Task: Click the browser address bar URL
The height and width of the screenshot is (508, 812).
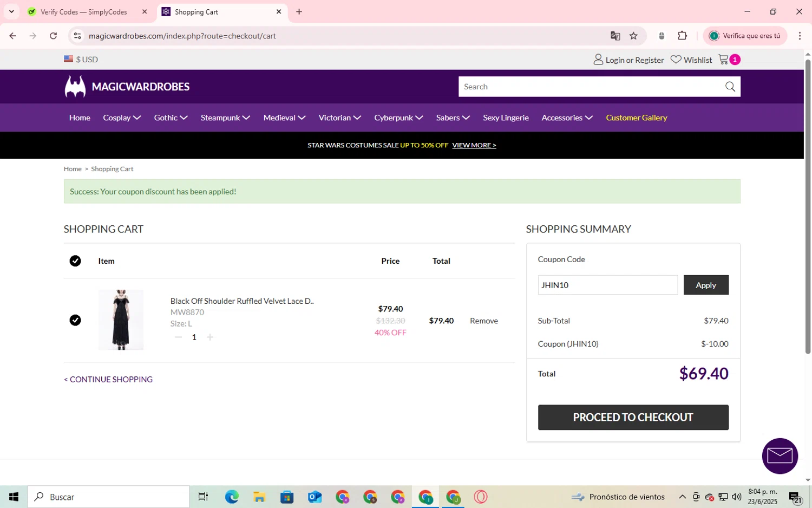Action: [182, 36]
